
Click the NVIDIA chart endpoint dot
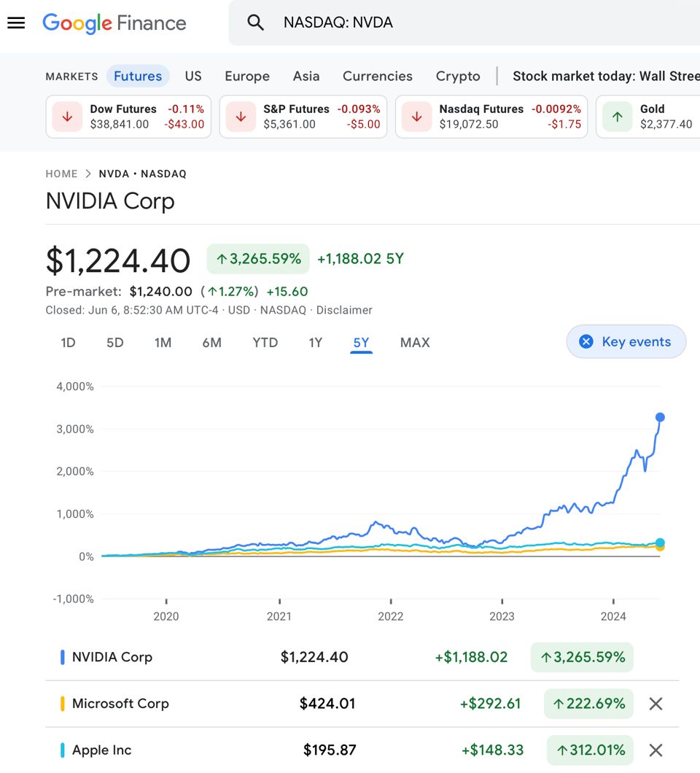pos(660,418)
